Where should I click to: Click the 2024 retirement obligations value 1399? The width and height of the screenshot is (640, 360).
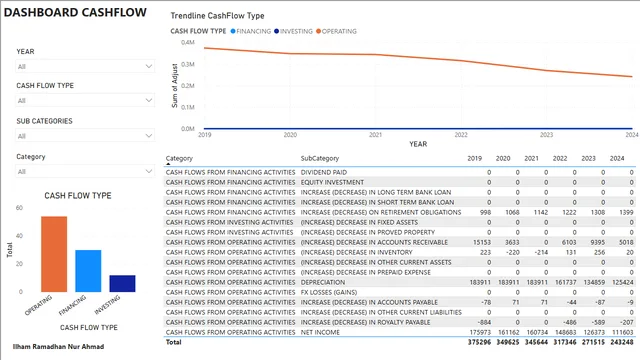click(x=627, y=212)
